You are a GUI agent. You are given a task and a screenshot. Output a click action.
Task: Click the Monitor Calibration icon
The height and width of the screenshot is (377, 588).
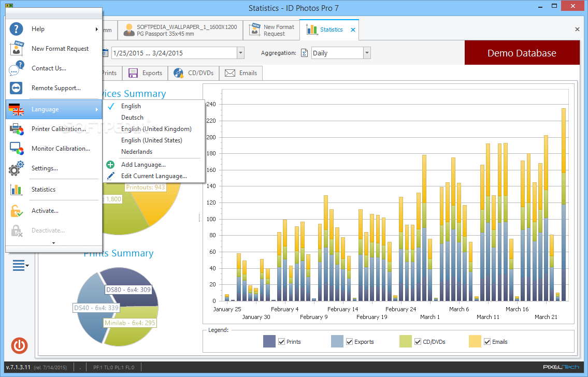(17, 149)
